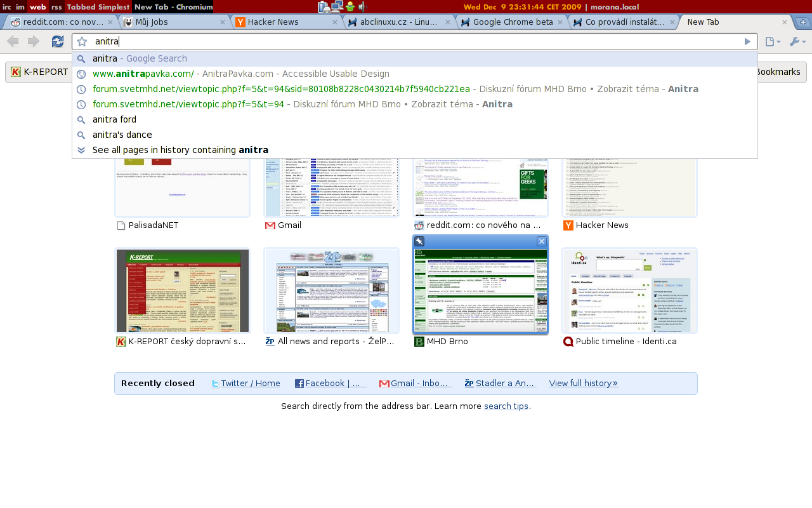Select the 'anitra - Google Search' suggestion

(415, 58)
